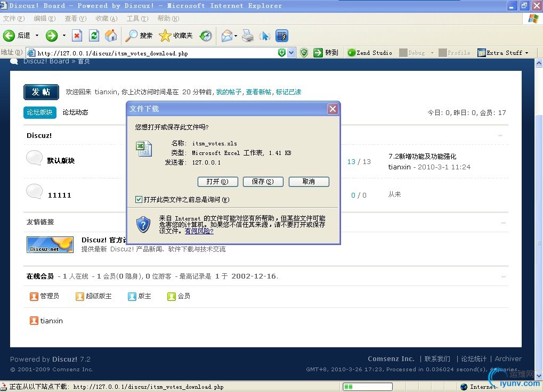Click the Mail envelope icon
543x392 pixels.
pyautogui.click(x=227, y=36)
